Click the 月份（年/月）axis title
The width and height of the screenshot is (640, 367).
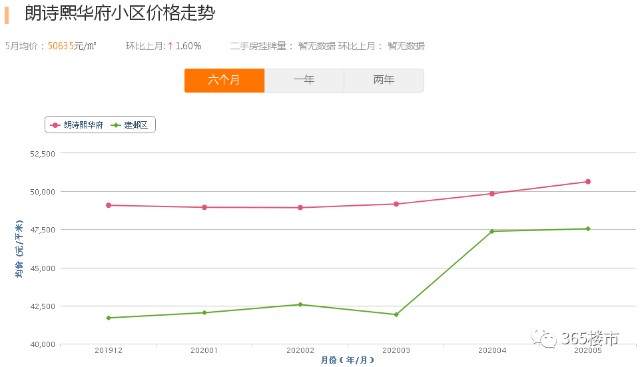(x=347, y=360)
